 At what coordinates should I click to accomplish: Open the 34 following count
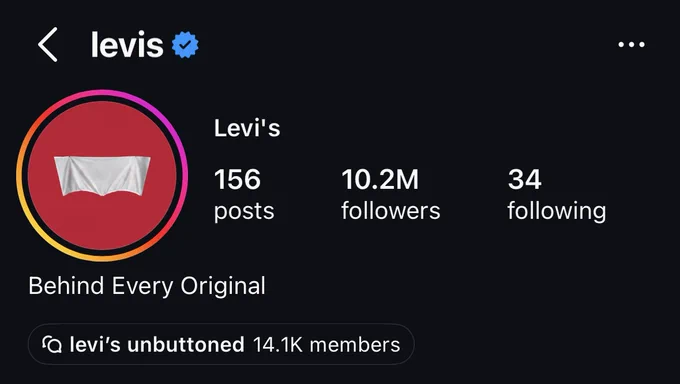point(525,180)
